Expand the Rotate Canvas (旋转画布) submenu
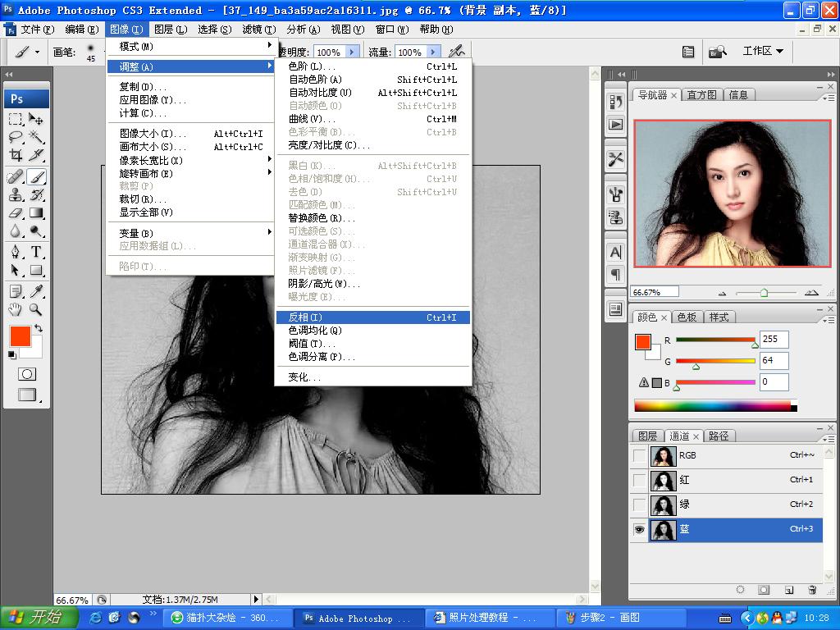 pos(190,173)
